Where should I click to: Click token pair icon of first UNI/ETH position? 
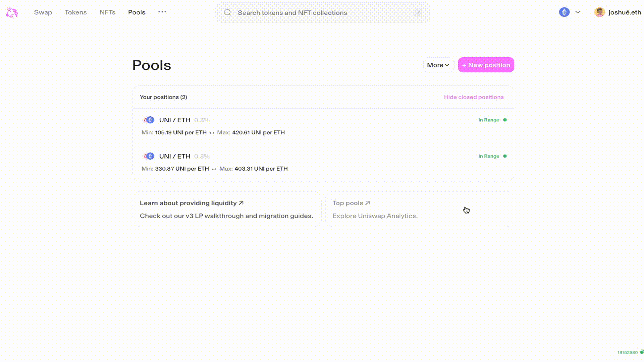pyautogui.click(x=148, y=120)
